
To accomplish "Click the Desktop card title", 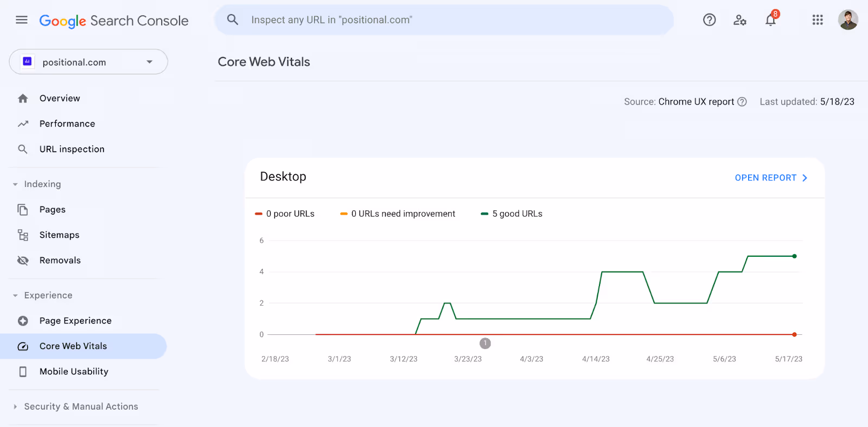I will 283,177.
